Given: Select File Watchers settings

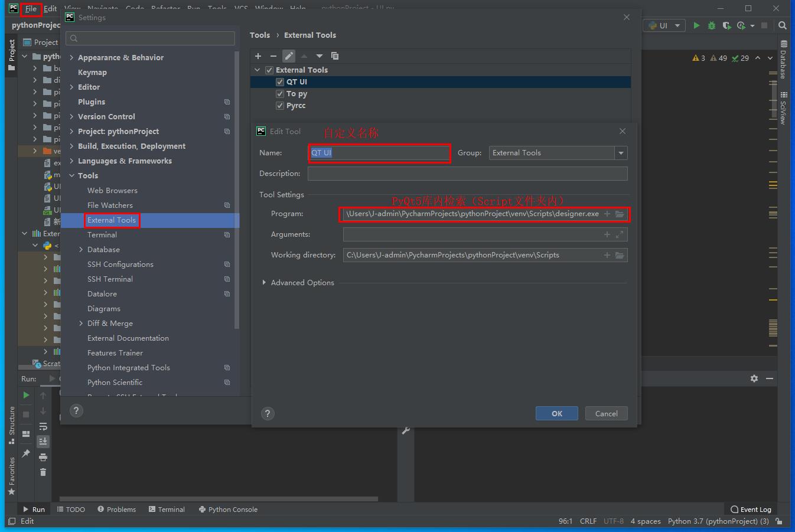Looking at the screenshot, I should 110,205.
